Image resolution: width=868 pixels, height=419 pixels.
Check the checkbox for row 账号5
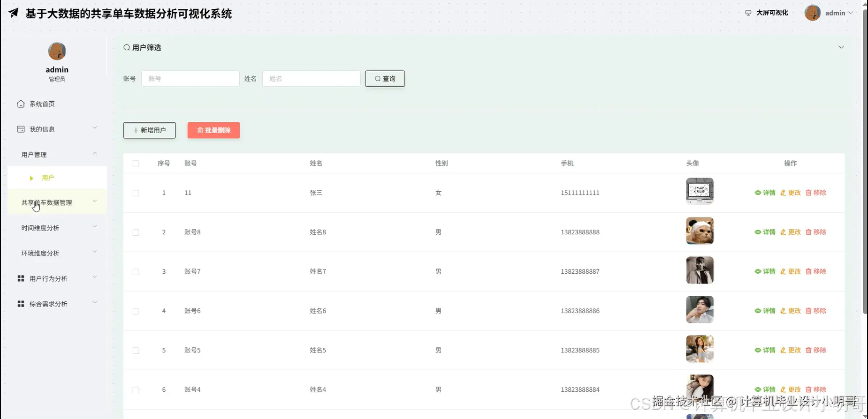click(136, 350)
